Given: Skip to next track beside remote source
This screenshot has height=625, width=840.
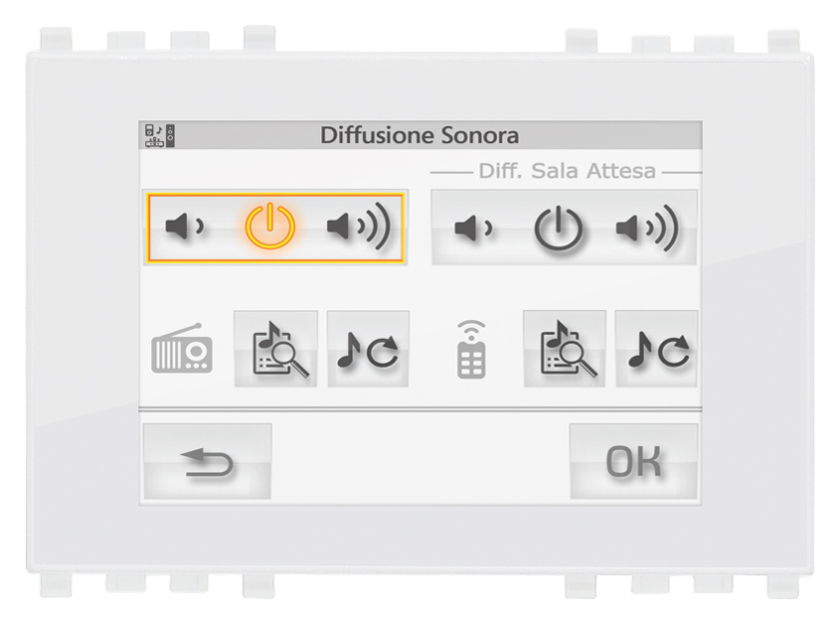Looking at the screenshot, I should [x=657, y=349].
